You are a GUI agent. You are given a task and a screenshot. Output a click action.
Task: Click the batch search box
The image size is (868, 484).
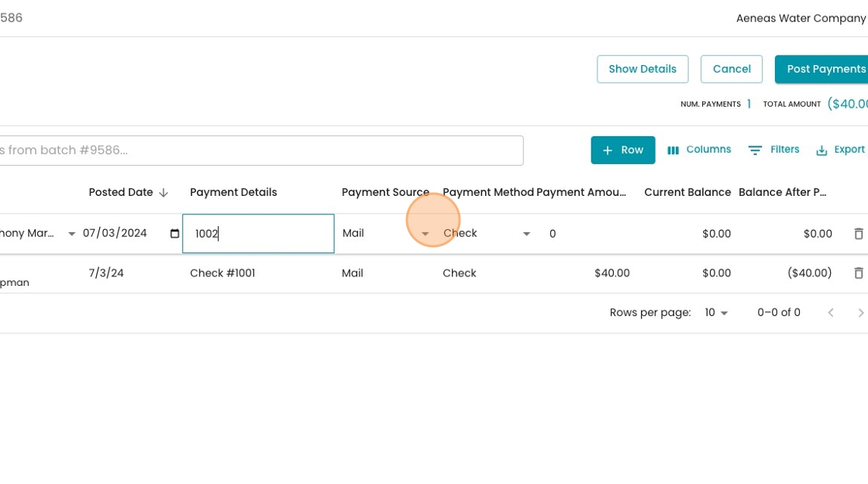[x=261, y=150]
